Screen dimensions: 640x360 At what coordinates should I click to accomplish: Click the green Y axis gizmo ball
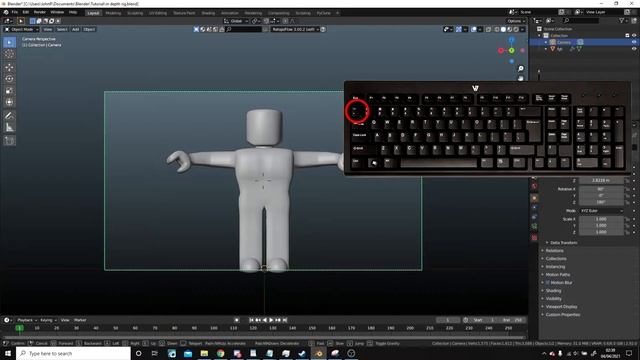[511, 51]
